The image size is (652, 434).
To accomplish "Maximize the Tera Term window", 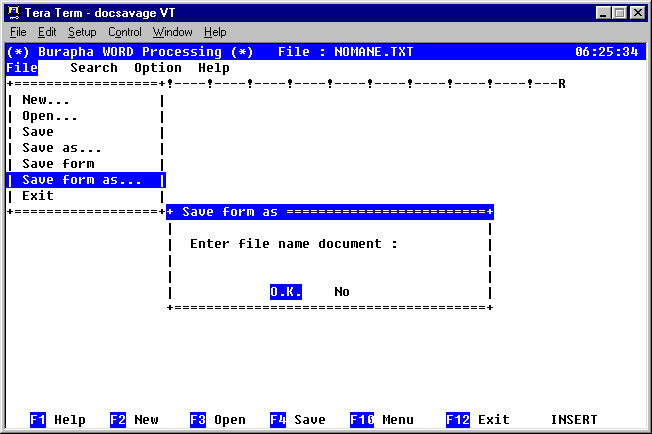I will (619, 13).
